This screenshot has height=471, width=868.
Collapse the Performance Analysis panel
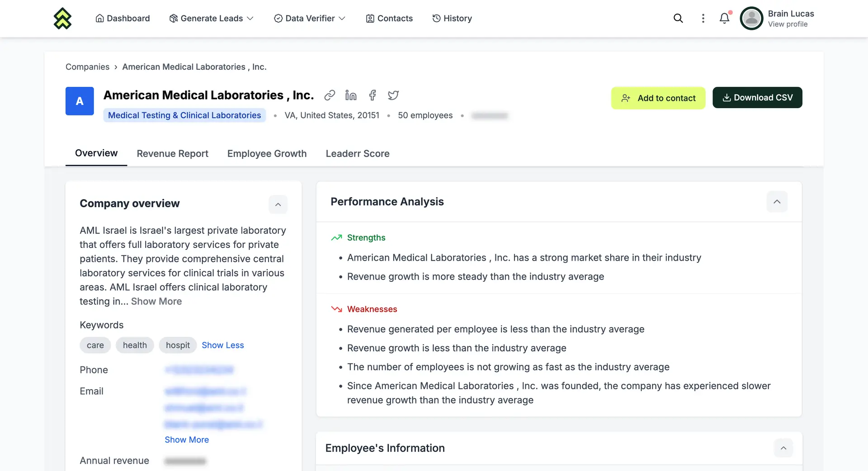(x=777, y=202)
